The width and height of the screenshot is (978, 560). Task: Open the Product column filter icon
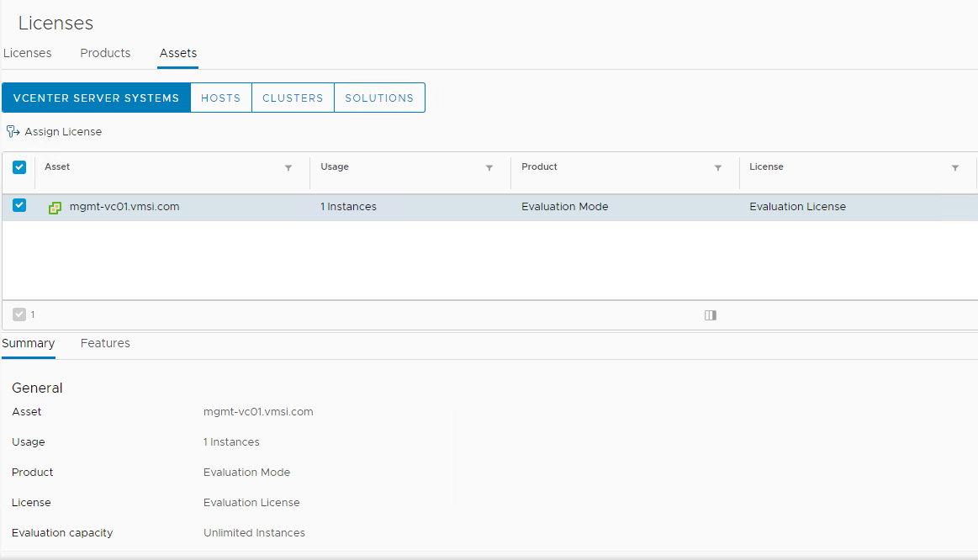(x=718, y=168)
